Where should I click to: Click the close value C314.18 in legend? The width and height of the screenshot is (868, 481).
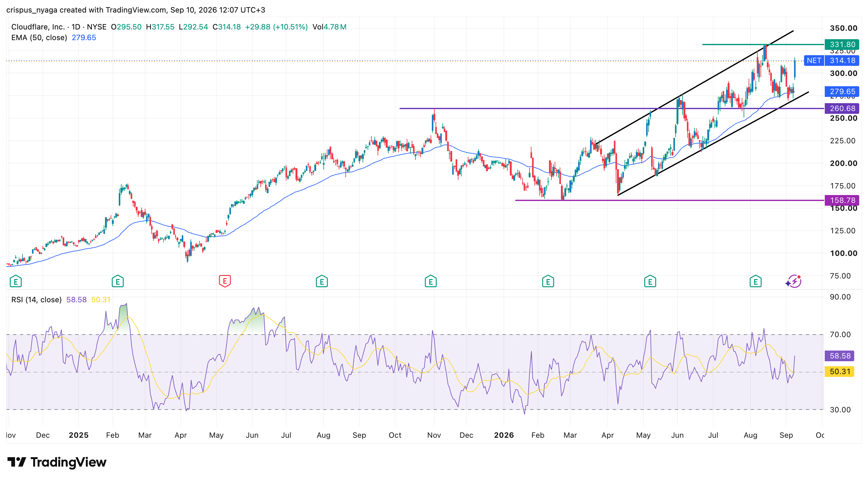coord(227,27)
